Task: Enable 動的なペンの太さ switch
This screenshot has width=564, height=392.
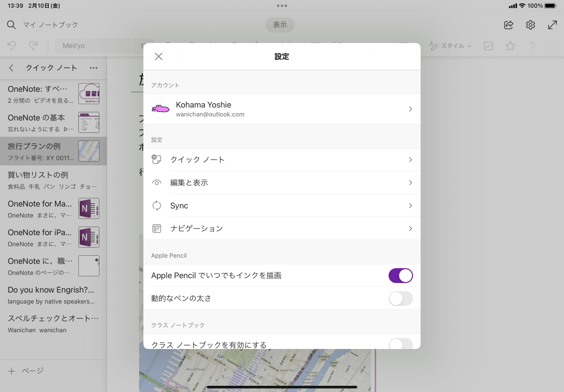Action: click(x=401, y=298)
